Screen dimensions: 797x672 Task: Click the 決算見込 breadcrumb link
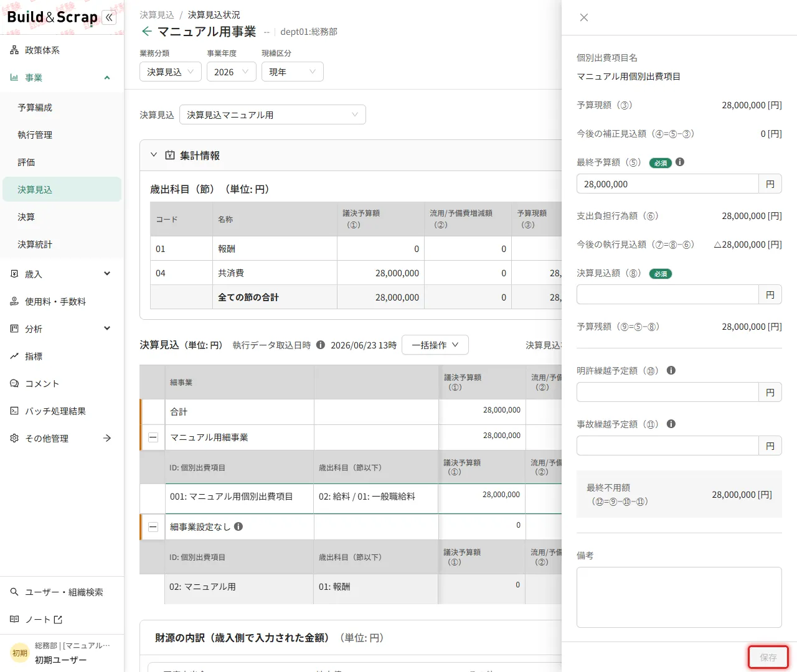157,14
